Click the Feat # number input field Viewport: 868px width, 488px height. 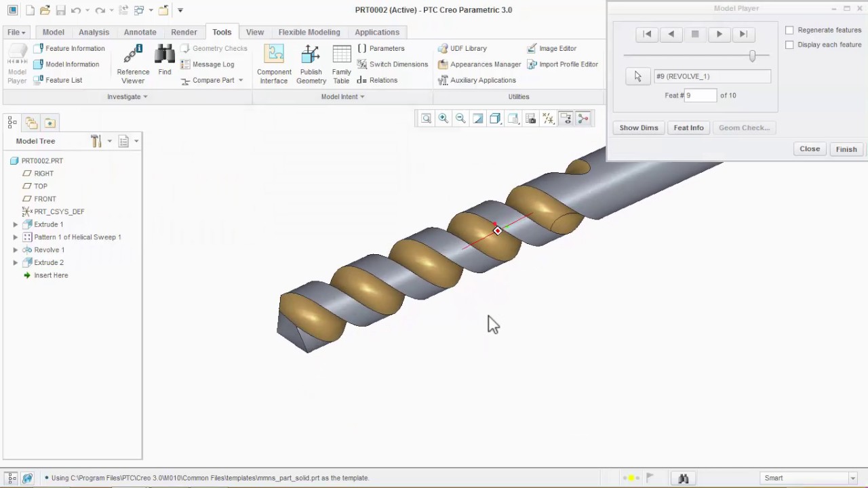701,96
